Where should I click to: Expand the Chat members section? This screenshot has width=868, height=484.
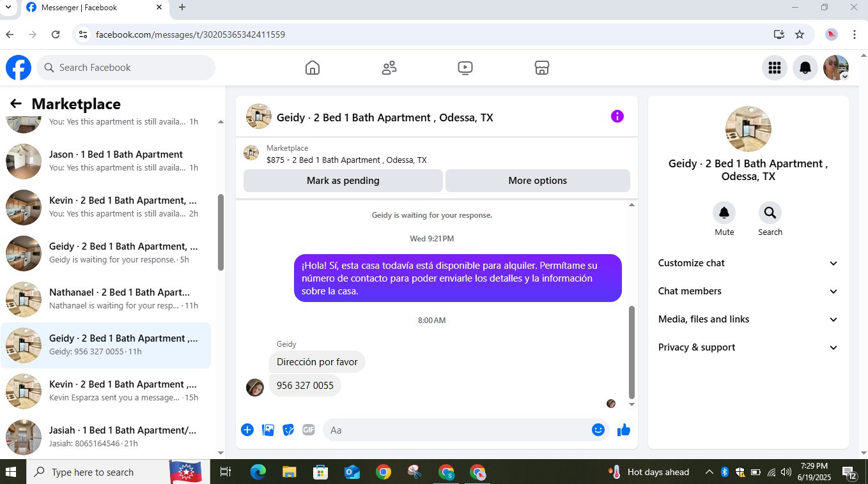pos(748,291)
